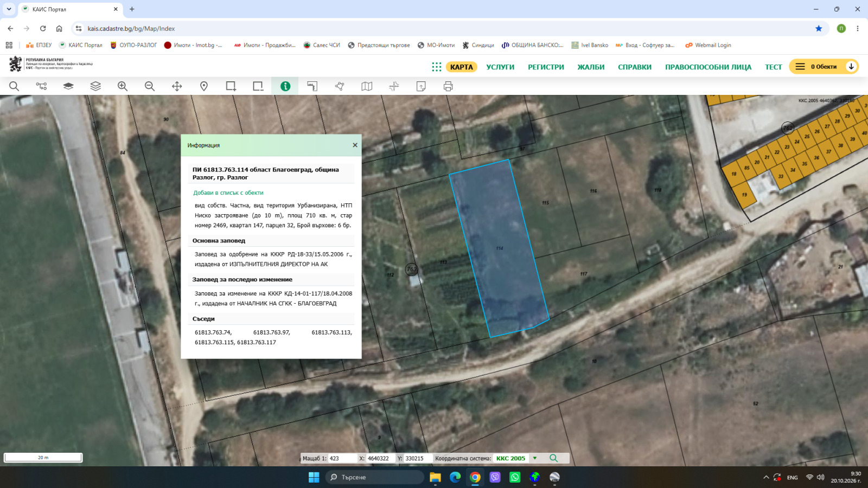The image size is (868, 488).
Task: Open the legend tree icon in map toolbar
Action: point(41,86)
